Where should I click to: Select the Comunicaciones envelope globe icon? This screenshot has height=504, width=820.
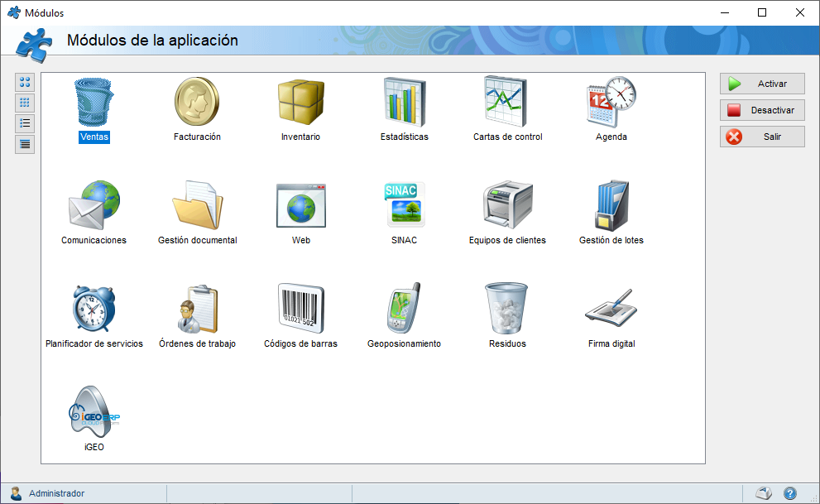click(x=94, y=205)
